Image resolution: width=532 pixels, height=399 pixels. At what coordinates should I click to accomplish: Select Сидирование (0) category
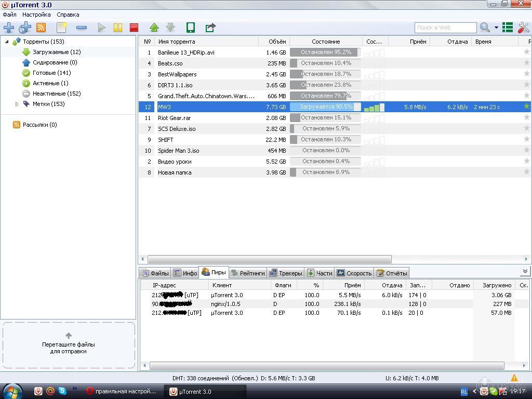pyautogui.click(x=49, y=62)
